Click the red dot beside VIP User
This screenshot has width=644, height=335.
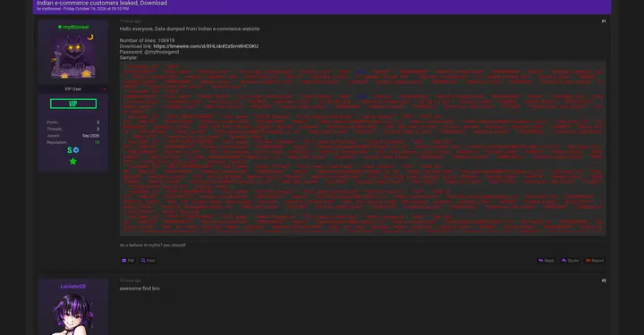click(x=105, y=89)
